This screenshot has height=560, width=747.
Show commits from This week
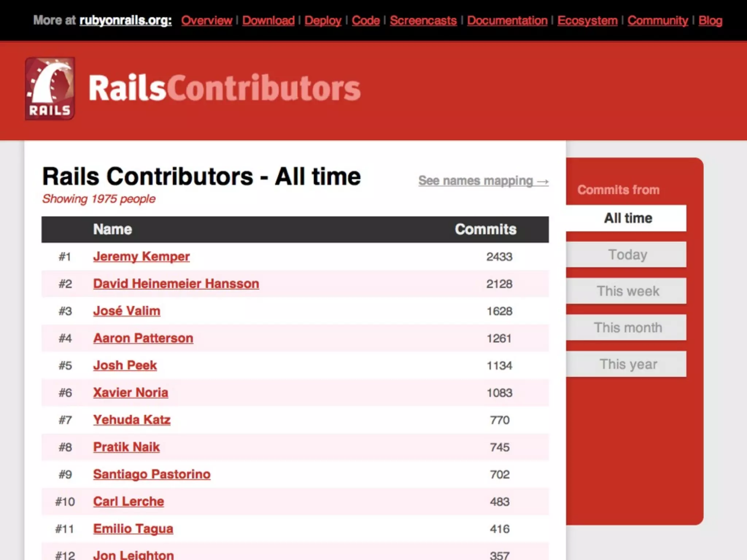click(628, 291)
